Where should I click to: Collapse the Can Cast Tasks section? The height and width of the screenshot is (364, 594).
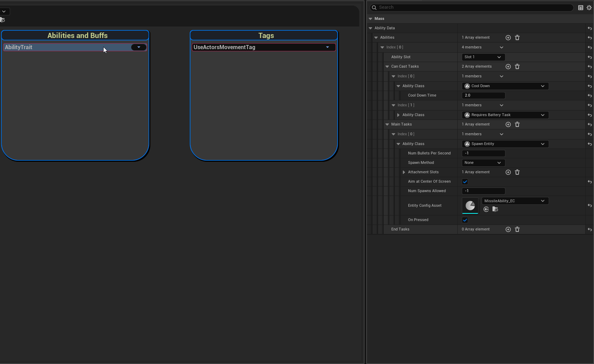387,67
